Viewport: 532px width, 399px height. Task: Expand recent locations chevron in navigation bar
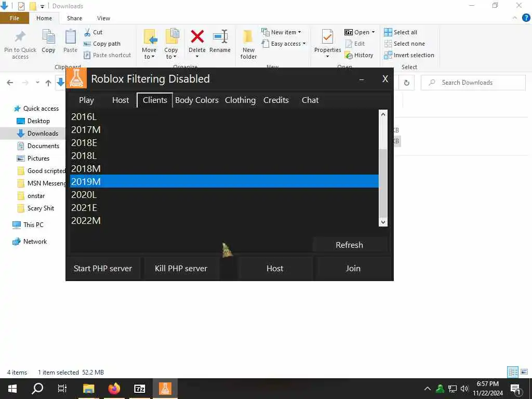click(x=37, y=83)
